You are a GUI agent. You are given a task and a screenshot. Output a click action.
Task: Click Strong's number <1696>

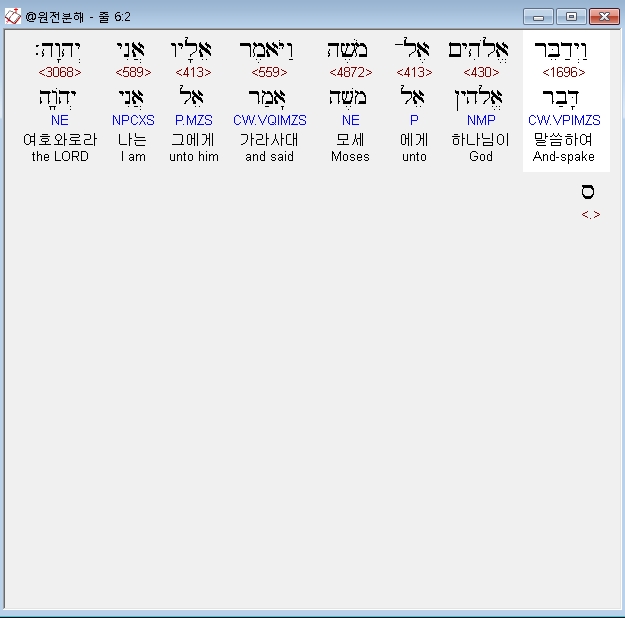(564, 72)
